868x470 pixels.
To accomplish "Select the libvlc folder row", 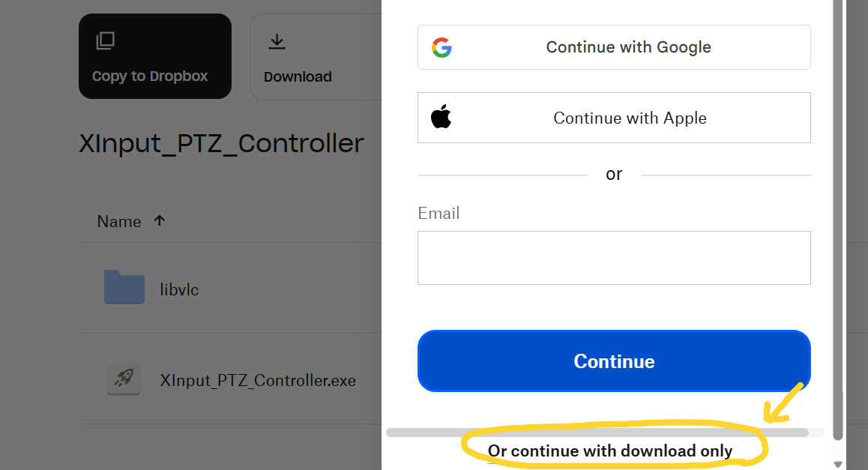I will [x=225, y=287].
